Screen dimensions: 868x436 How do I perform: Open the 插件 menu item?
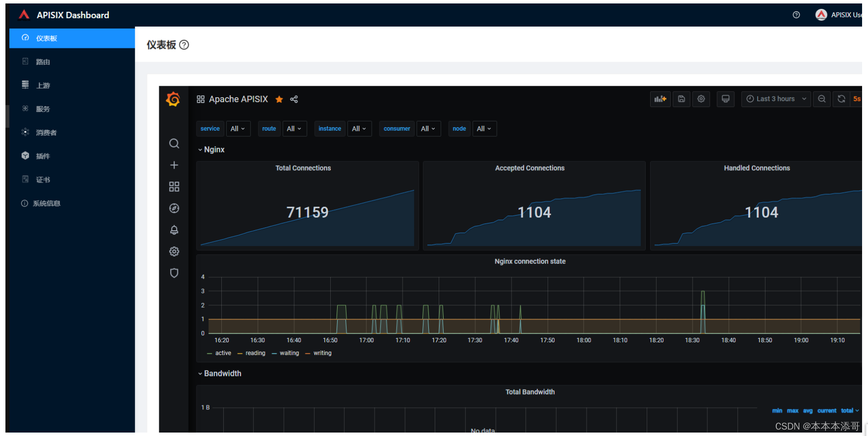72,156
